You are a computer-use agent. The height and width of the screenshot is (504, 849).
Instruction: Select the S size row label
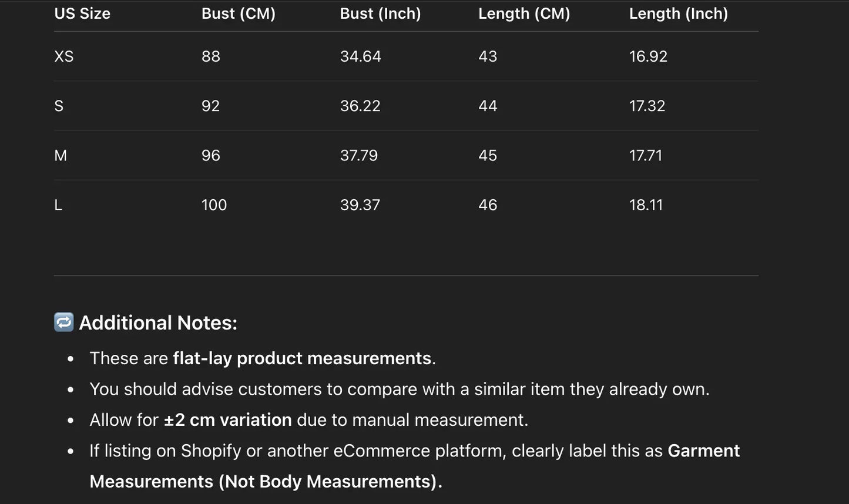click(59, 106)
